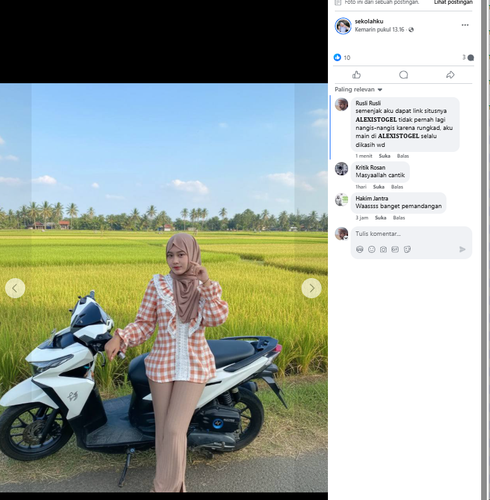
Task: Open the Rusli Rusli commenter name
Action: [x=368, y=103]
